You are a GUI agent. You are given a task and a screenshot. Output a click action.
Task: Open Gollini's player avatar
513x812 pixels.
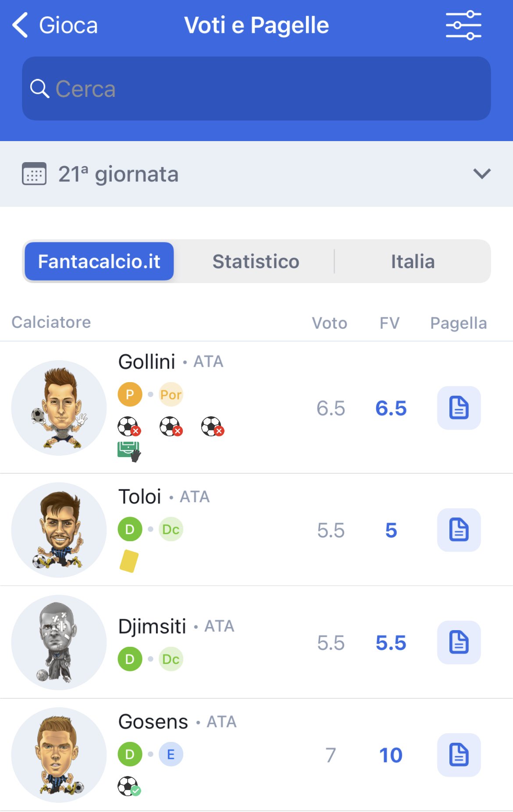(59, 408)
